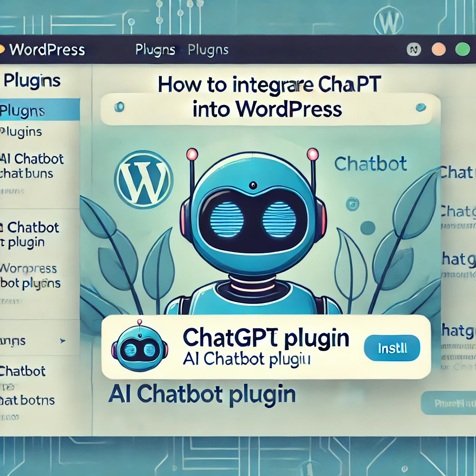
Task: Open the first Plugns item in top bar
Action: coord(155,50)
